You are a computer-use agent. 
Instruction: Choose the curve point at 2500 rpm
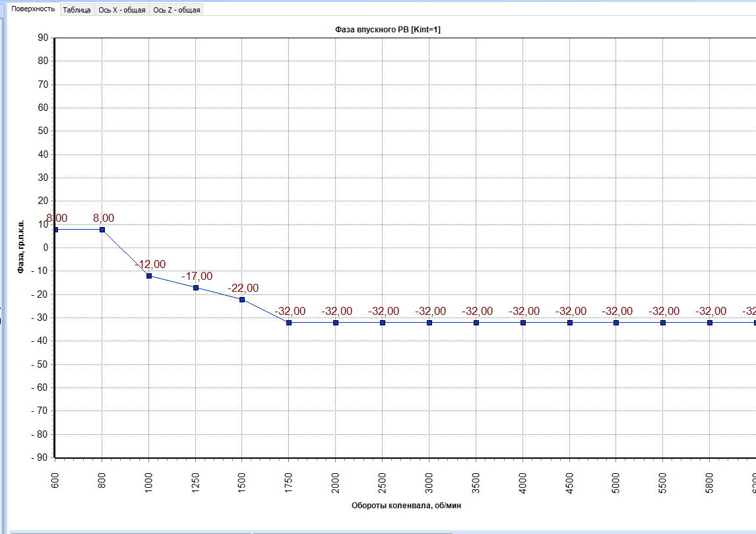pyautogui.click(x=383, y=323)
